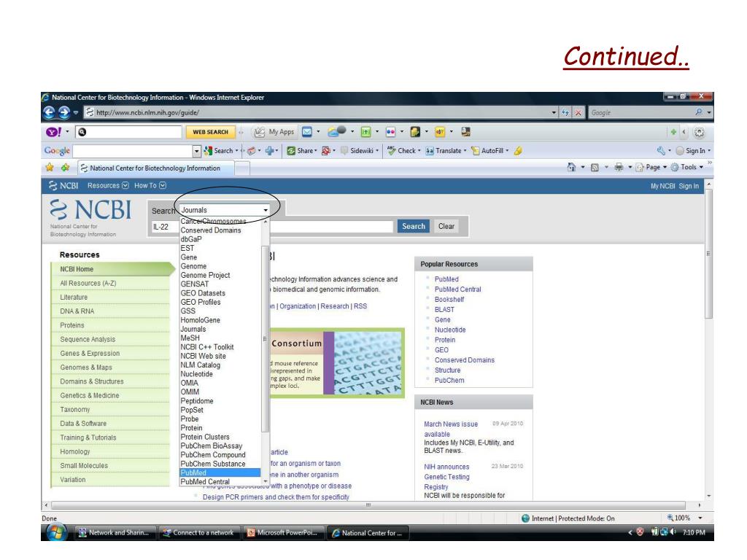Viewport: 747px width, 560px height.
Task: Open the Bookshelf link
Action: coord(449,300)
